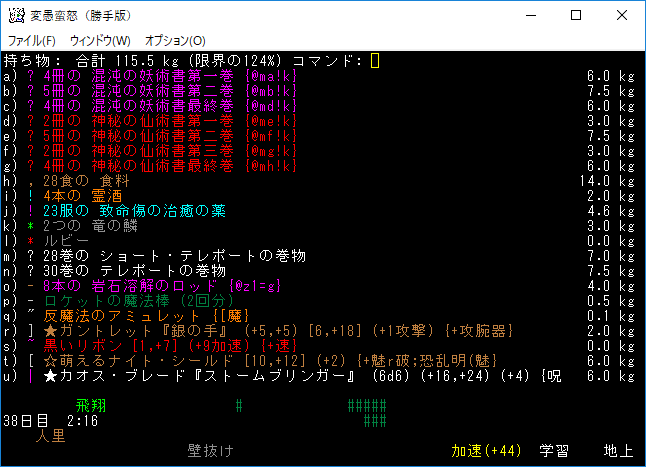Click the exclamation symbol beside 4本の霊酒

point(33,196)
